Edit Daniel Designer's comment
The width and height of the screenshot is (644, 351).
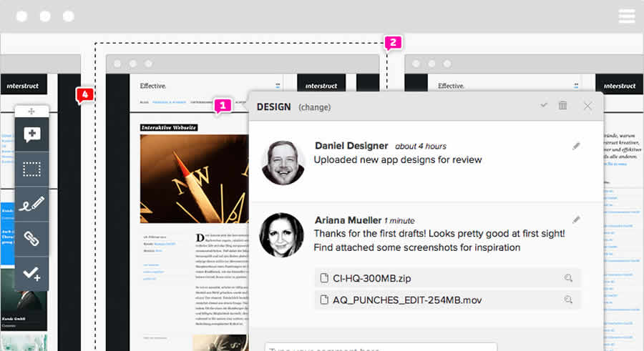(x=577, y=146)
